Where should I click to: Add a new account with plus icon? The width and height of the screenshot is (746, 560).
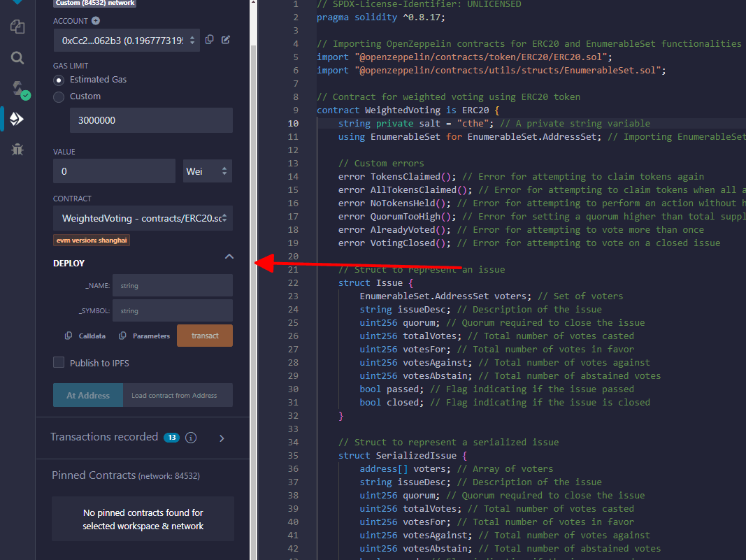pyautogui.click(x=96, y=20)
